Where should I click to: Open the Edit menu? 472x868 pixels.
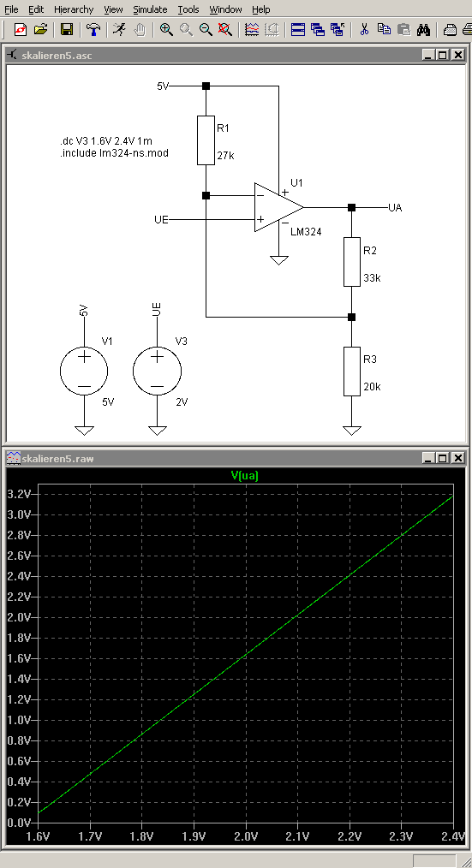(36, 9)
